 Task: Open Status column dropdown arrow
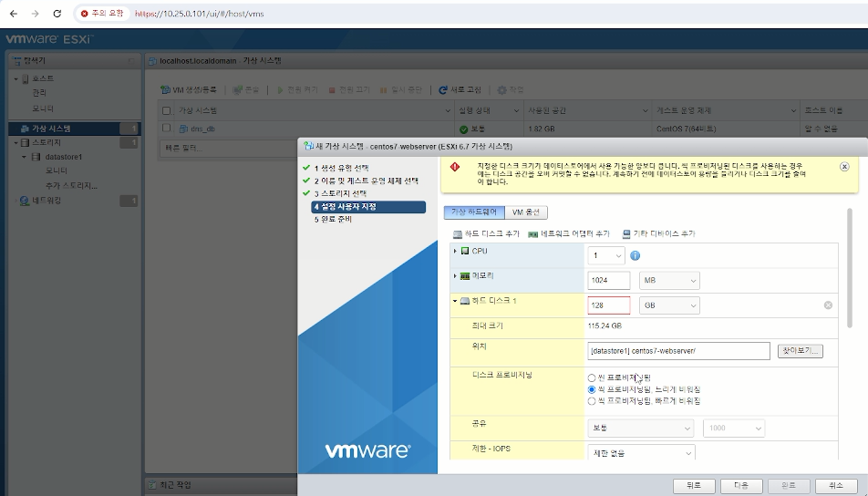(x=516, y=111)
